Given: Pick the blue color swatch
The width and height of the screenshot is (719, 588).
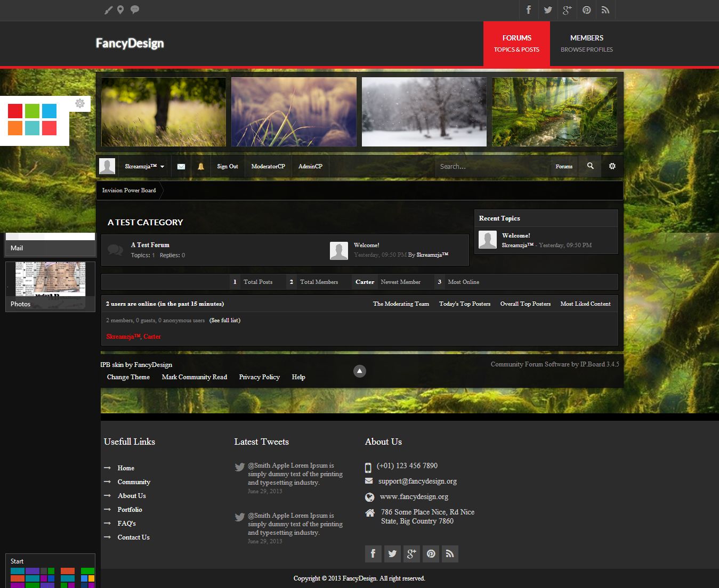Looking at the screenshot, I should click(x=49, y=111).
